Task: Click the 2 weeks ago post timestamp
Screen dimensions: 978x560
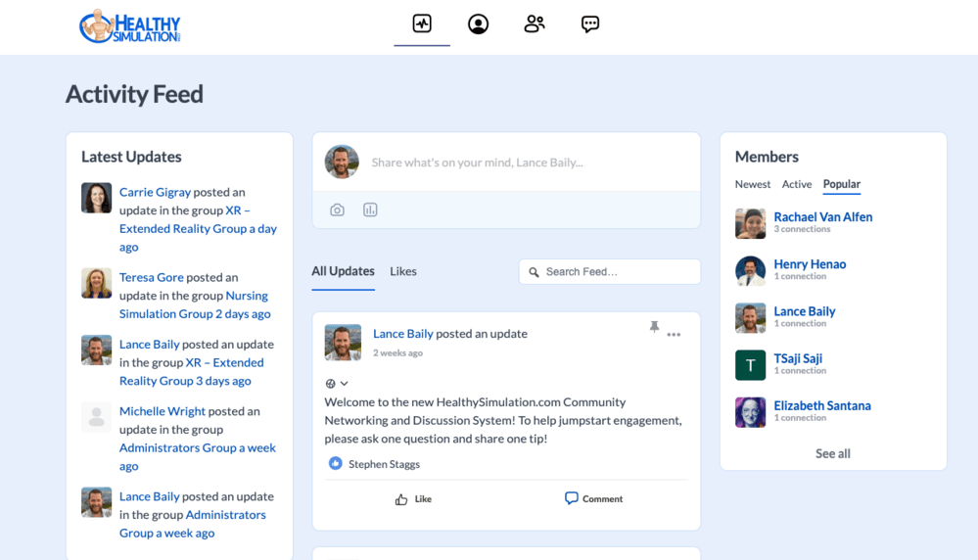Action: pyautogui.click(x=397, y=353)
